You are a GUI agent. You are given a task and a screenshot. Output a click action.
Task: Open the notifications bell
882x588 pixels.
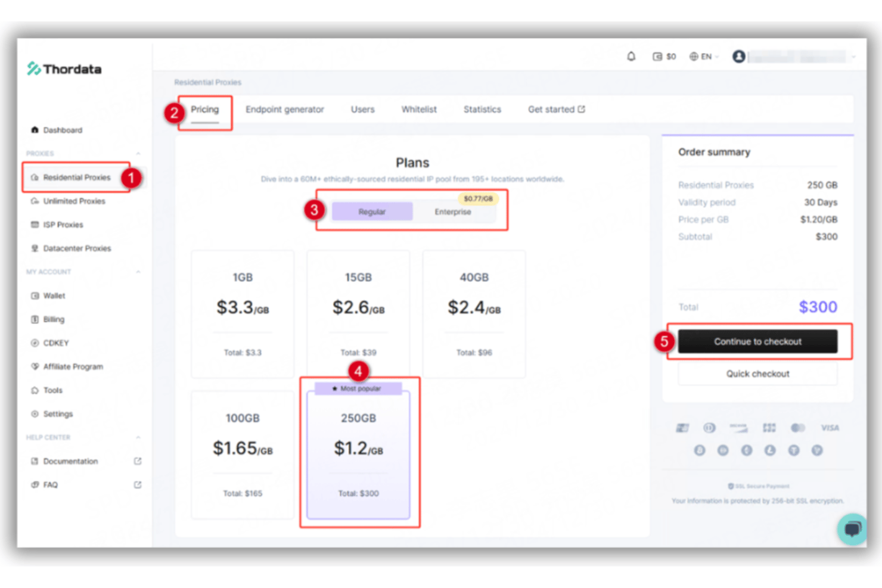pyautogui.click(x=631, y=57)
